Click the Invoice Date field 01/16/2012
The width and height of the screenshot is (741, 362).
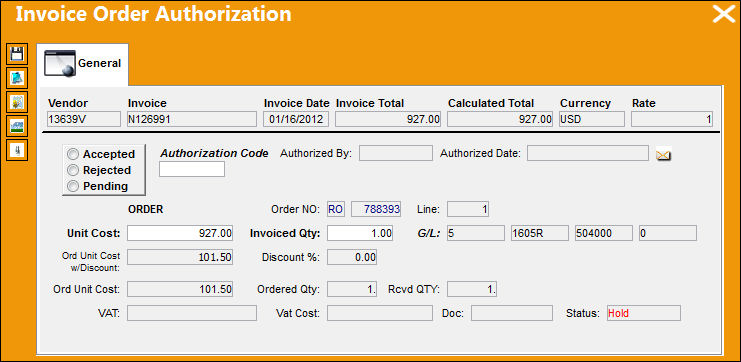(296, 119)
